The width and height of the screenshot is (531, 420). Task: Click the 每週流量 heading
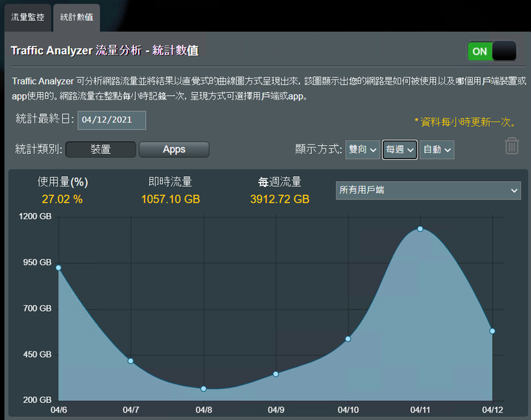tap(280, 182)
